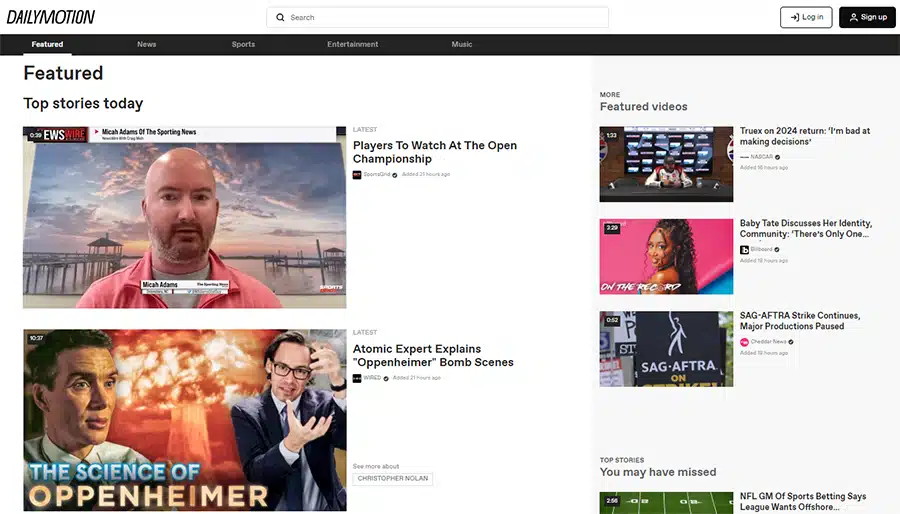Viewport: 900px width, 514px height.
Task: Visit the NASCAR channel name link
Action: [762, 157]
